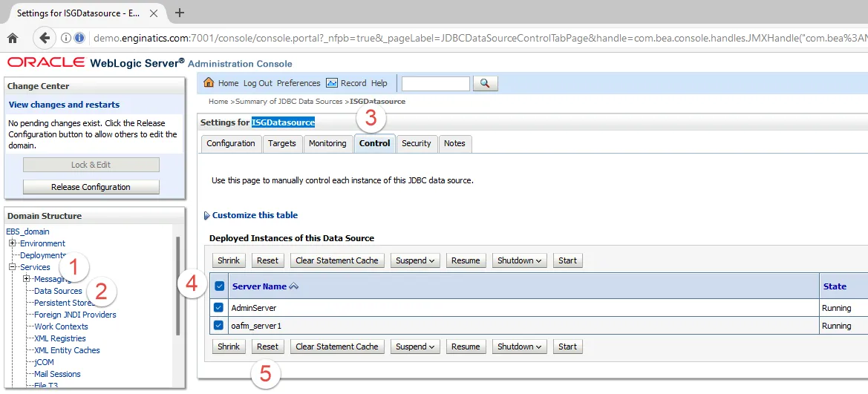Click the upper Reset button
868x394 pixels.
pyautogui.click(x=267, y=260)
